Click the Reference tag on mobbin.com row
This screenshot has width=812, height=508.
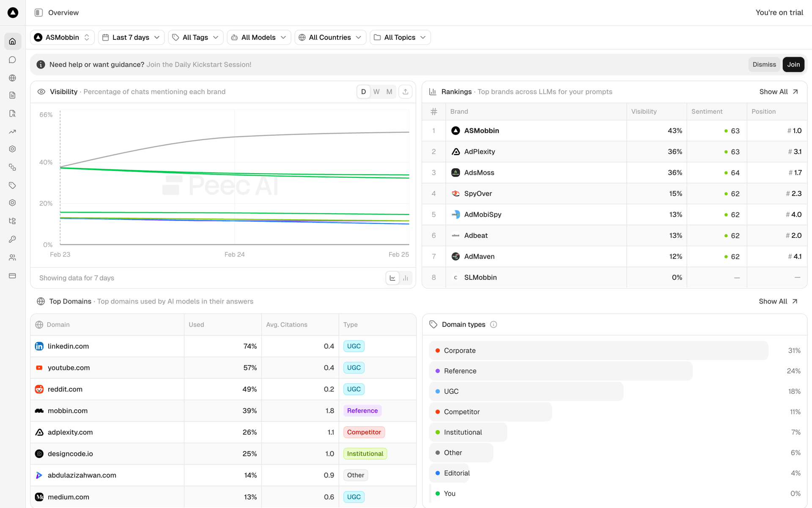(x=362, y=411)
